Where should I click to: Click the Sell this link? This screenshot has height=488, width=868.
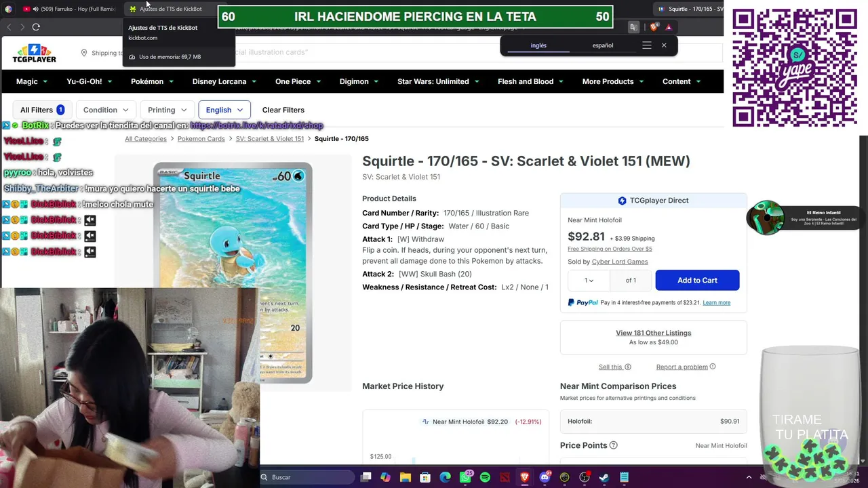pyautogui.click(x=610, y=367)
